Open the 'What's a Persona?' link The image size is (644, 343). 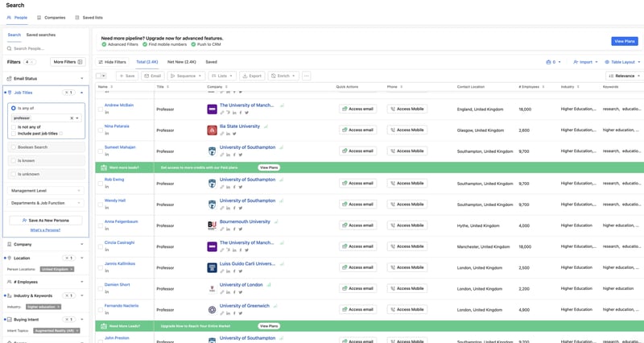(x=45, y=230)
